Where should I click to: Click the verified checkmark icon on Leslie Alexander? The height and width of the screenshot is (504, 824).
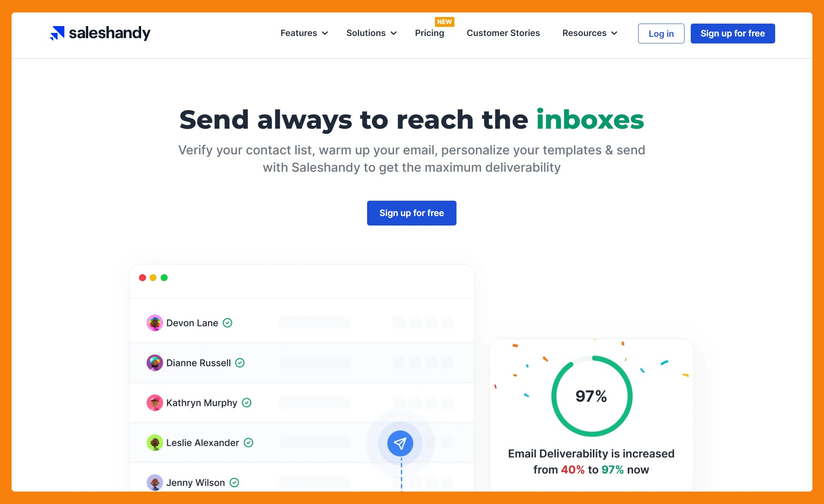(x=249, y=442)
